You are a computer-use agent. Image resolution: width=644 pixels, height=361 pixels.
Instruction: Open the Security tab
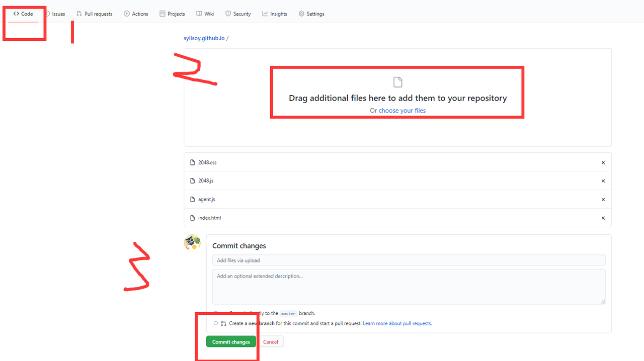pyautogui.click(x=238, y=14)
